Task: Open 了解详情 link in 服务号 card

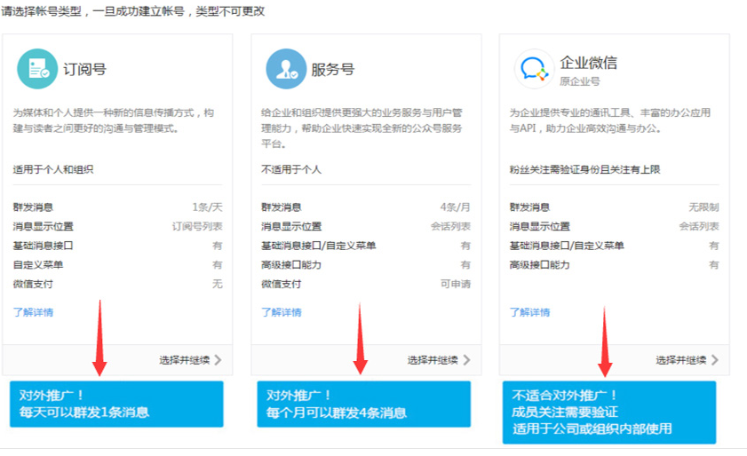Action: click(x=281, y=312)
